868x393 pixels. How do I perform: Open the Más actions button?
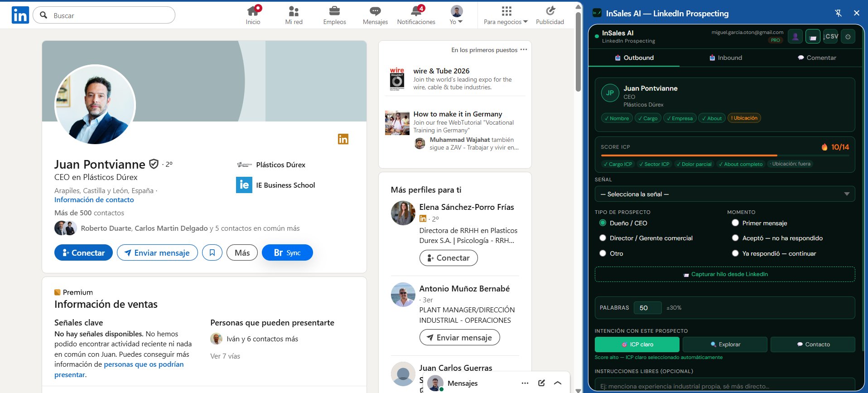tap(242, 252)
